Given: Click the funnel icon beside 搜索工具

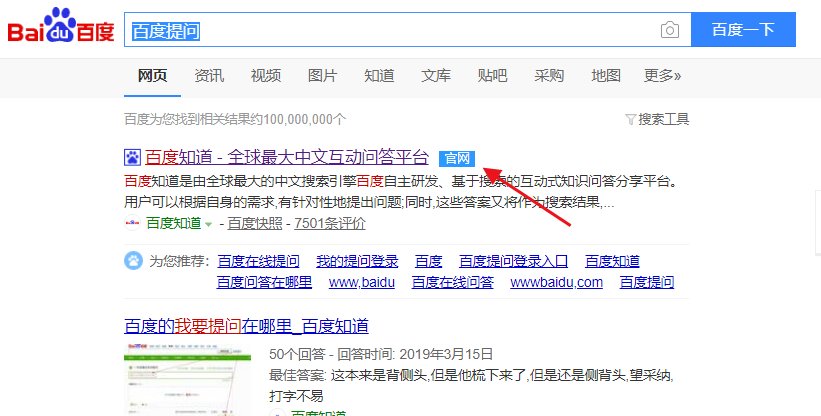Looking at the screenshot, I should [631, 120].
